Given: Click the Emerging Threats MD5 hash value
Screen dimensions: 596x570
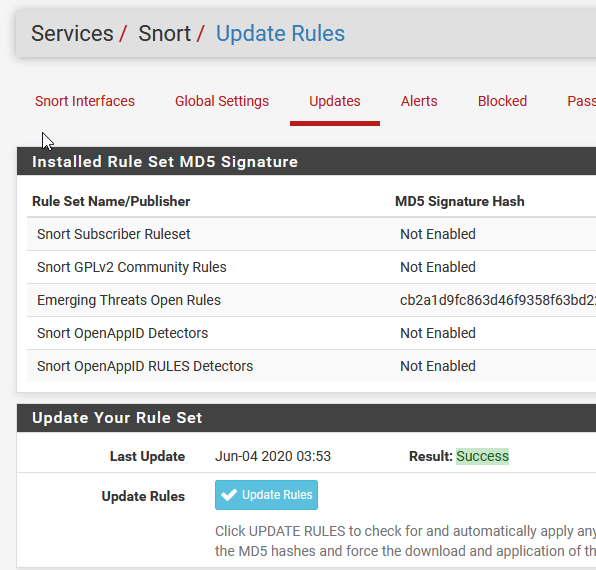Looking at the screenshot, I should click(498, 300).
